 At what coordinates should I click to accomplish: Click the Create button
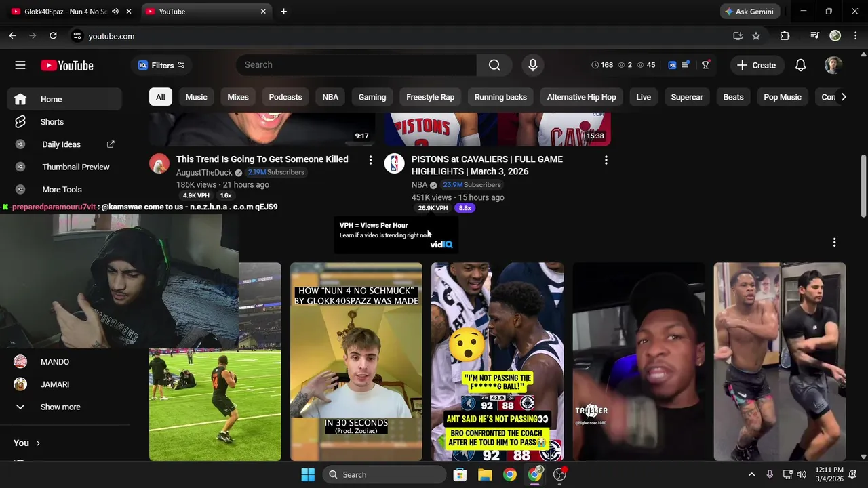[x=757, y=65]
